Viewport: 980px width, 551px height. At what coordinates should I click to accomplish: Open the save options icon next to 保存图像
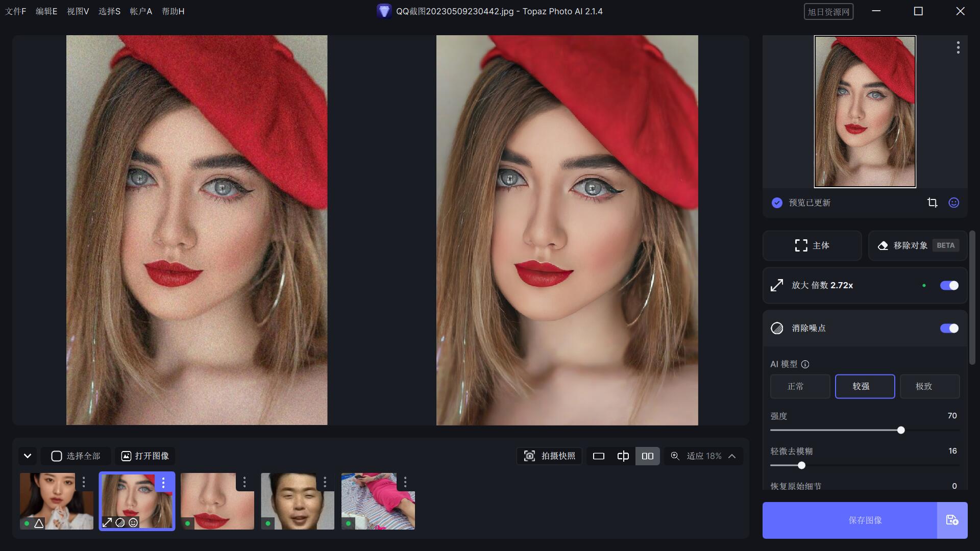point(952,520)
